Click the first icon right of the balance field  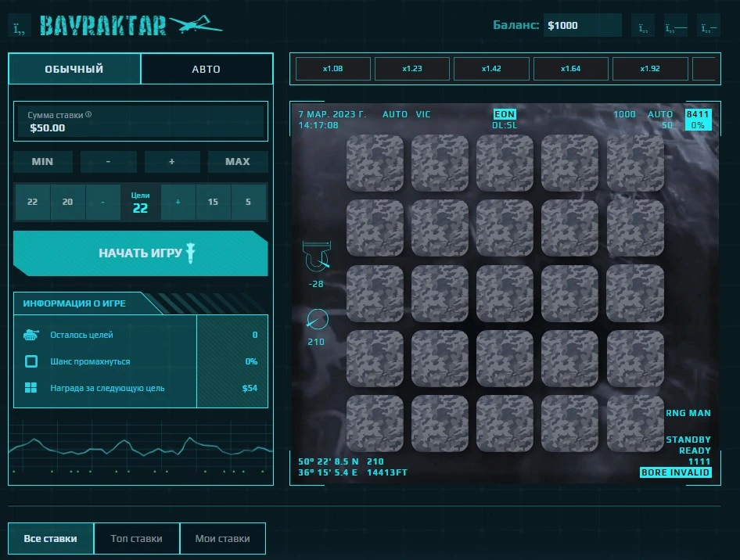pos(643,26)
